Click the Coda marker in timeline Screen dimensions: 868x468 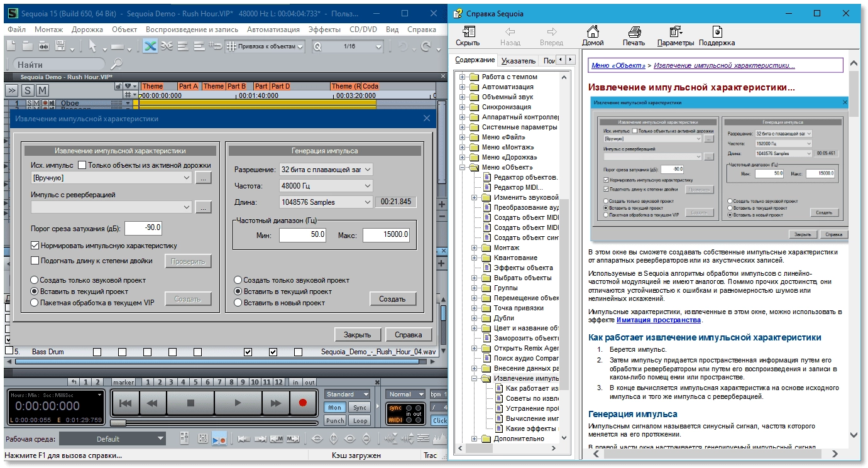pos(371,86)
